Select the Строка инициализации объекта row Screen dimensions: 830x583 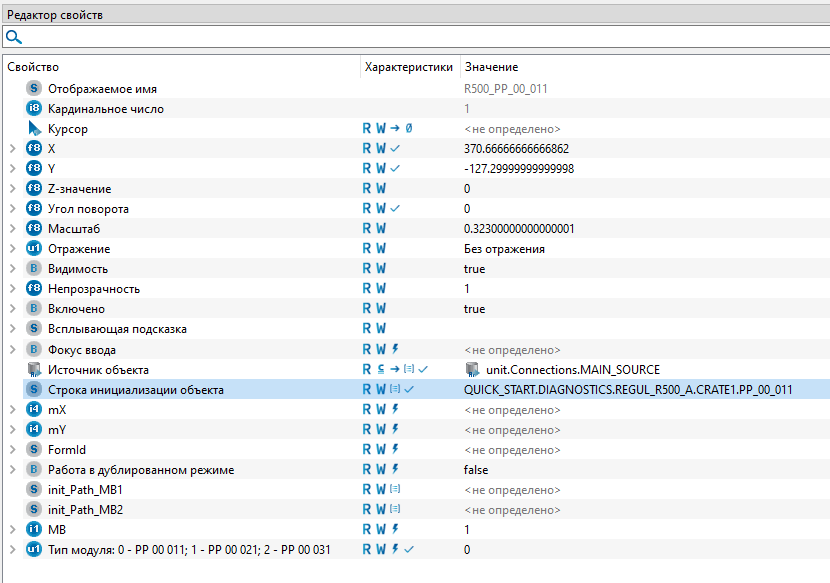click(x=136, y=389)
